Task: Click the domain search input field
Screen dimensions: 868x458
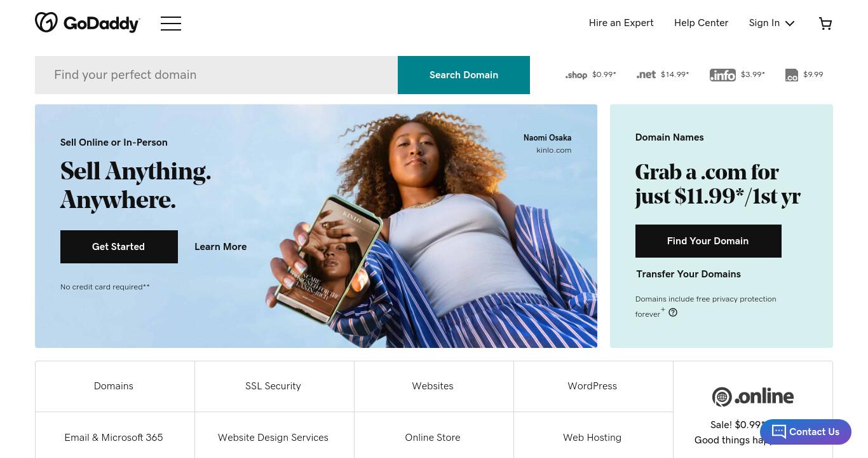Action: pyautogui.click(x=216, y=75)
